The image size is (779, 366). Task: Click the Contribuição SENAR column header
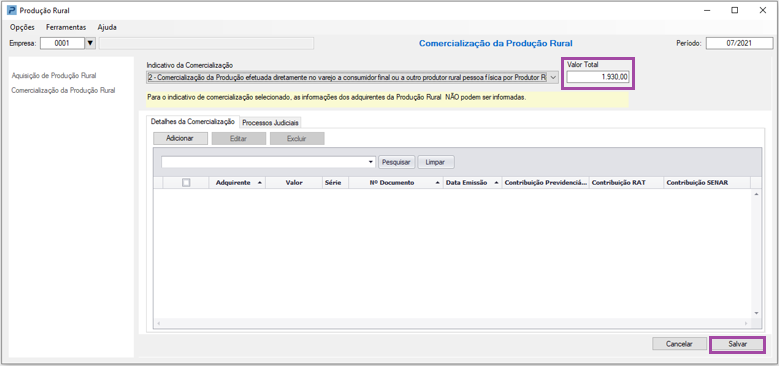click(706, 183)
